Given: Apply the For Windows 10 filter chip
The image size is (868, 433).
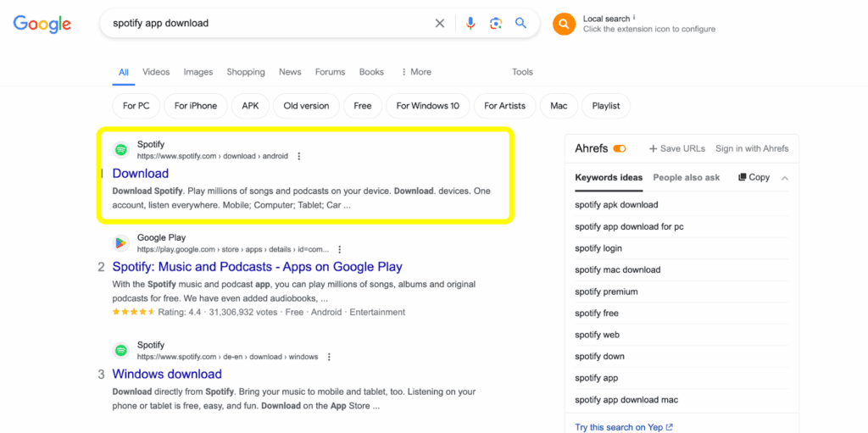Looking at the screenshot, I should click(428, 106).
